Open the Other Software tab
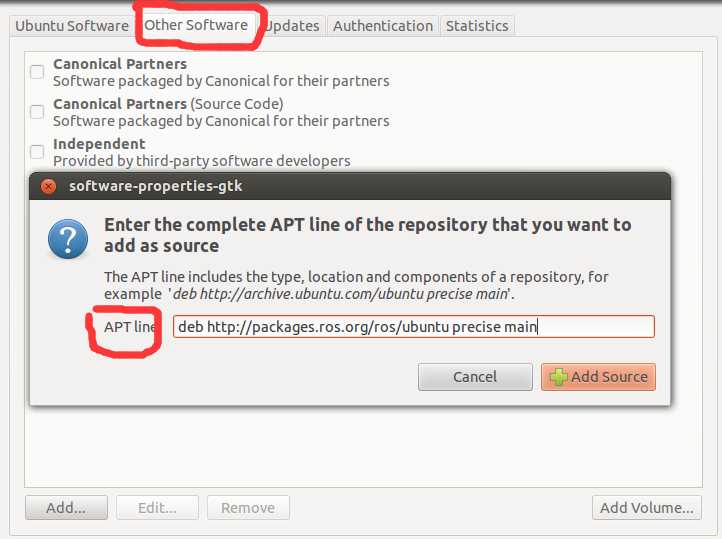 [x=196, y=25]
